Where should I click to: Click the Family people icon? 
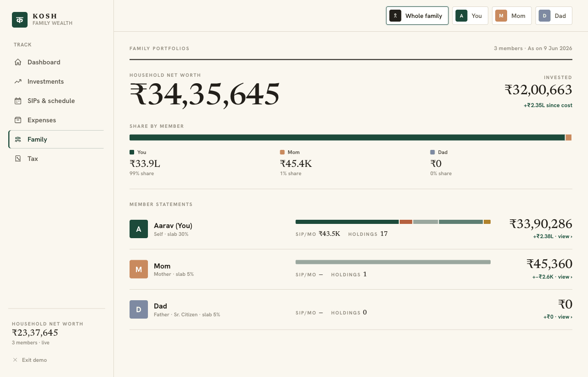coord(18,139)
